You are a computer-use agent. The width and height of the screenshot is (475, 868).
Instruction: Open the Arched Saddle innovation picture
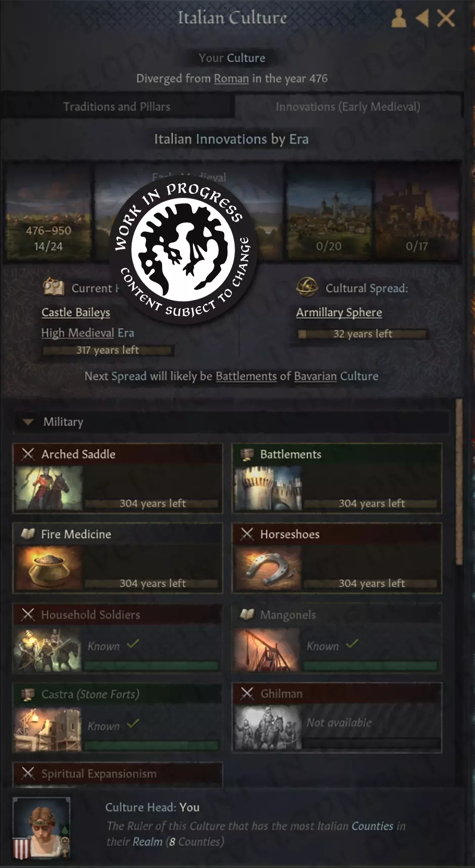pos(49,487)
